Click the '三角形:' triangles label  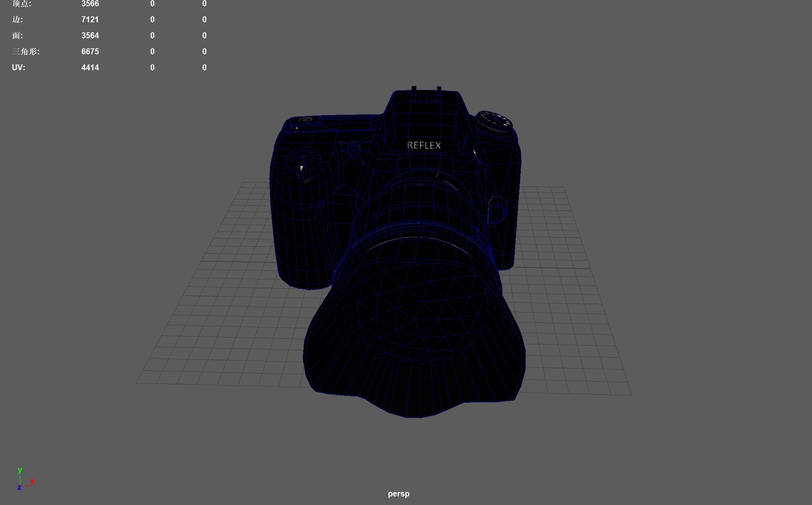pos(26,51)
